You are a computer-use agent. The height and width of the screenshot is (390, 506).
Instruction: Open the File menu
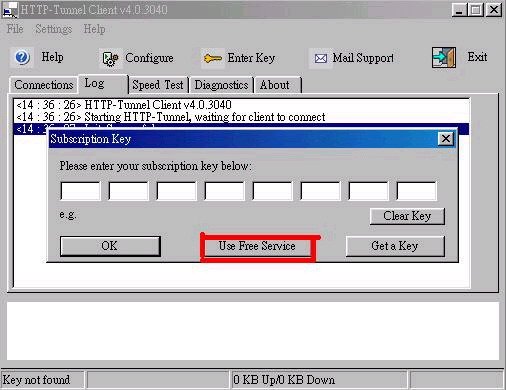point(15,29)
